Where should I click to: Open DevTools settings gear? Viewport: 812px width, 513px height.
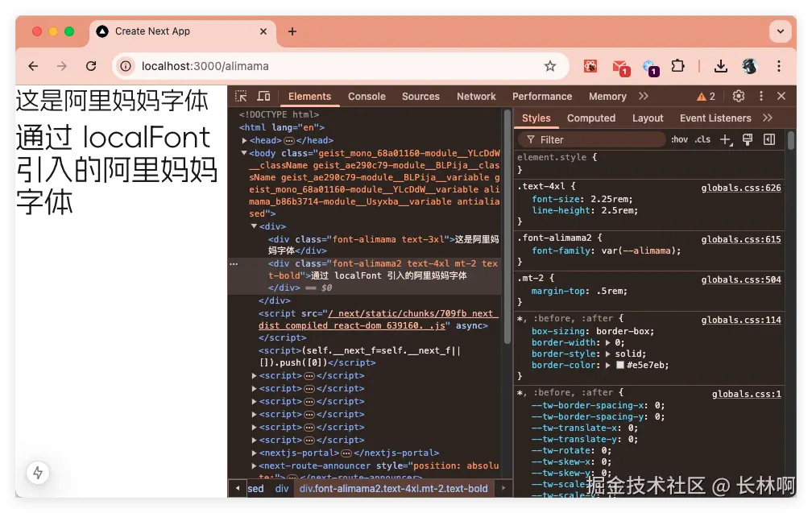click(739, 97)
